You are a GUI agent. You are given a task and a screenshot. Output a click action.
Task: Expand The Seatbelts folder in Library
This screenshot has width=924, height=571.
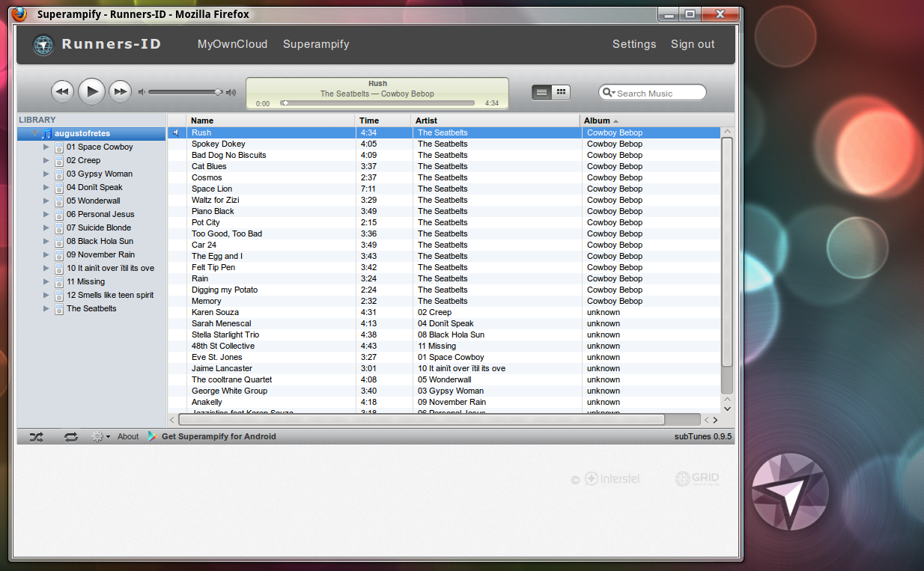point(46,309)
